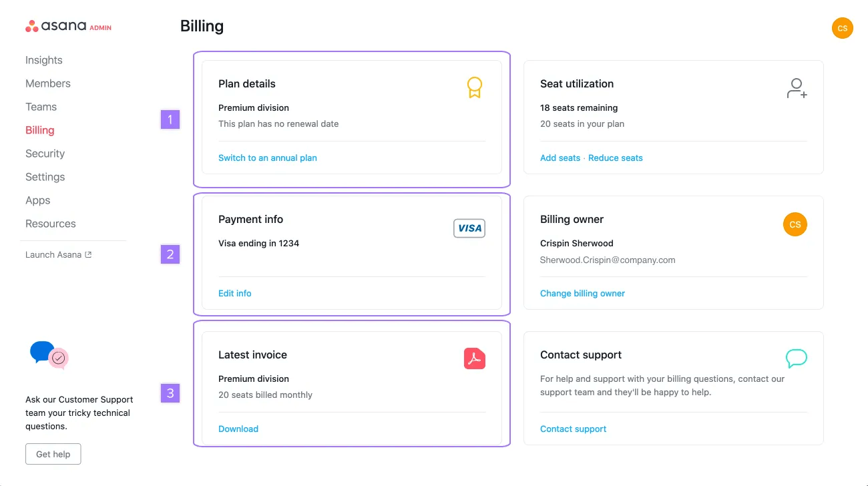Click the add-person icon in Seat utilization
The image size is (868, 486).
tap(796, 87)
